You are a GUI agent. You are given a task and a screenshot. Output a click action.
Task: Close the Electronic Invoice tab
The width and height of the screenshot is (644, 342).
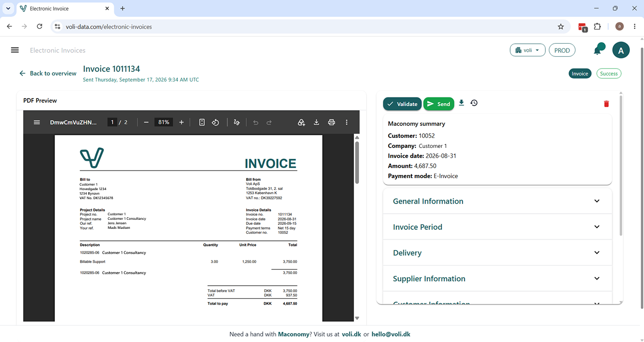107,9
